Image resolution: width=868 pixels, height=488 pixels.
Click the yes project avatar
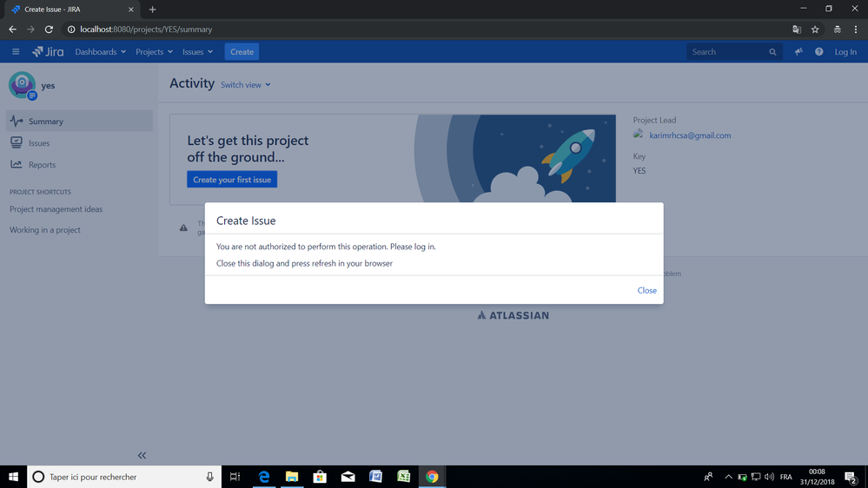[22, 85]
